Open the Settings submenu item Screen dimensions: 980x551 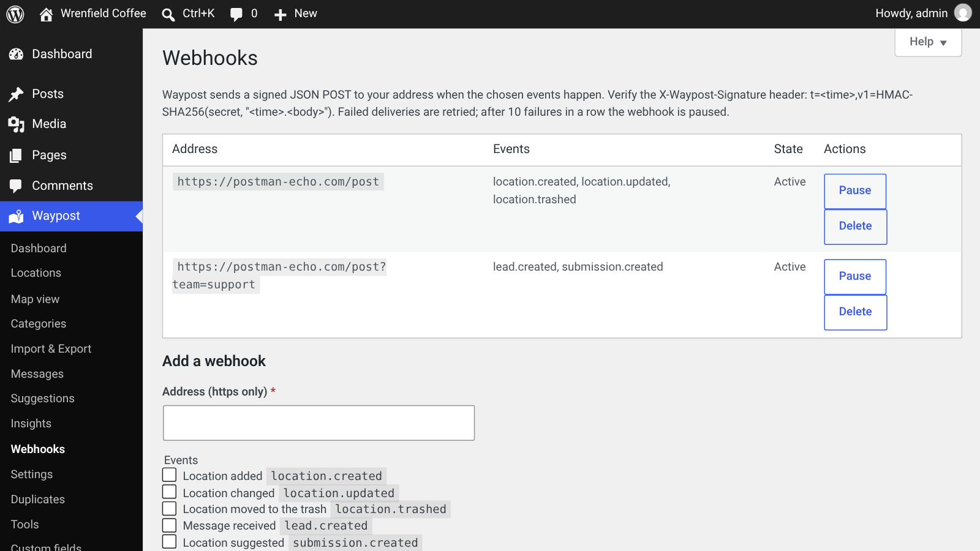pos(32,474)
